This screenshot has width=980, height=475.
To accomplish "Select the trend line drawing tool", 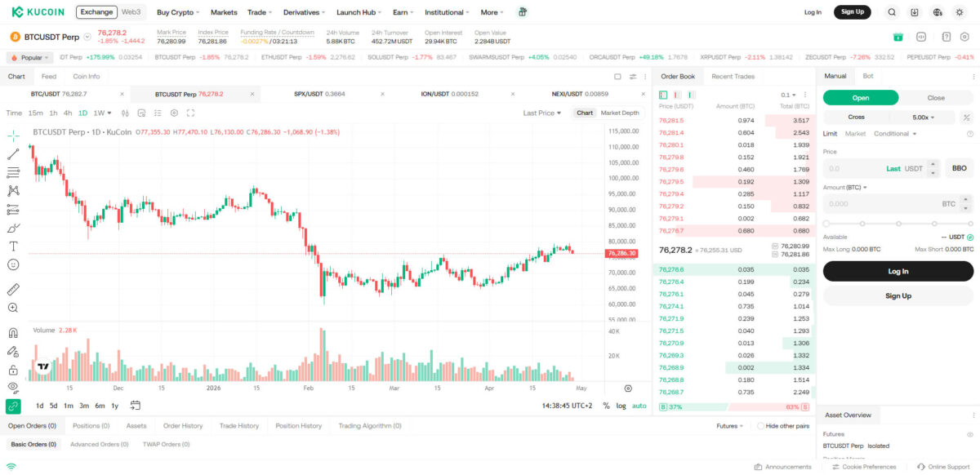I will tap(13, 153).
